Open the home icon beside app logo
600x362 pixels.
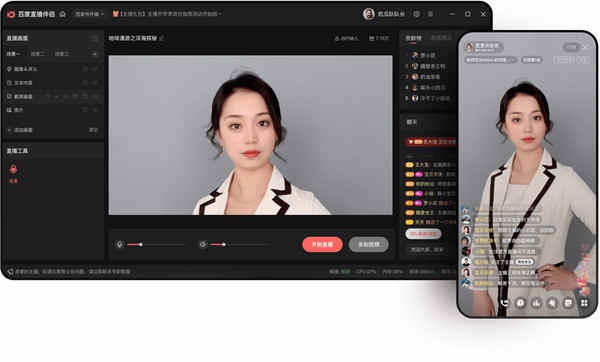(63, 14)
